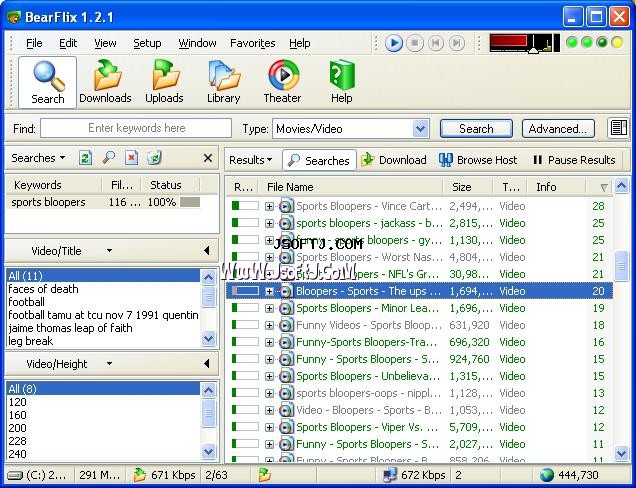Click the Previous track playback button
The height and width of the screenshot is (488, 636).
point(436,43)
